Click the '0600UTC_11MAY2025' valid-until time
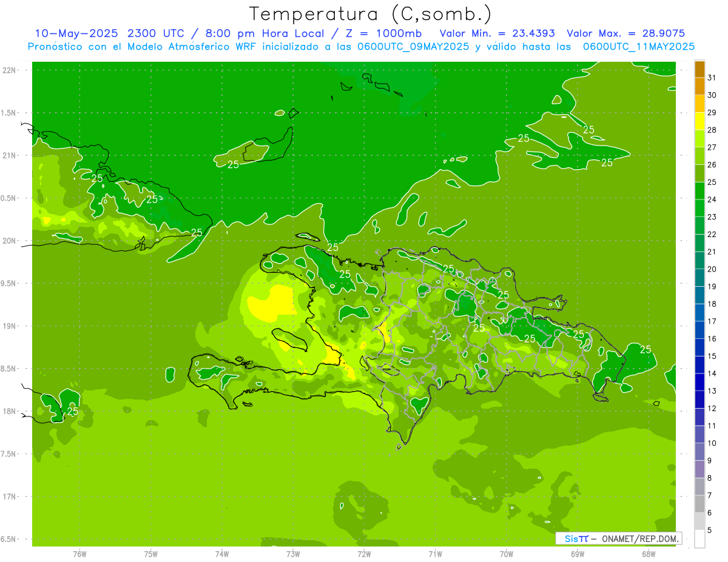This screenshot has width=728, height=562. 639,46
